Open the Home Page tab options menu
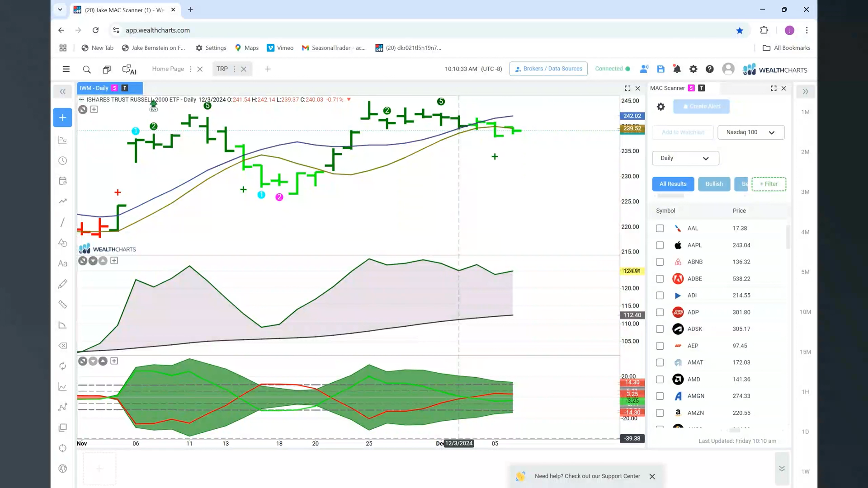Image resolution: width=868 pixels, height=488 pixels. (x=190, y=69)
